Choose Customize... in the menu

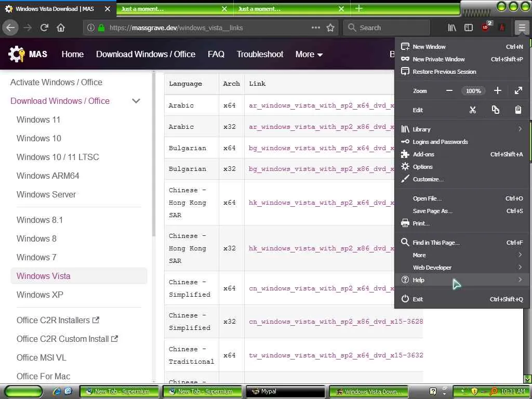click(462, 179)
